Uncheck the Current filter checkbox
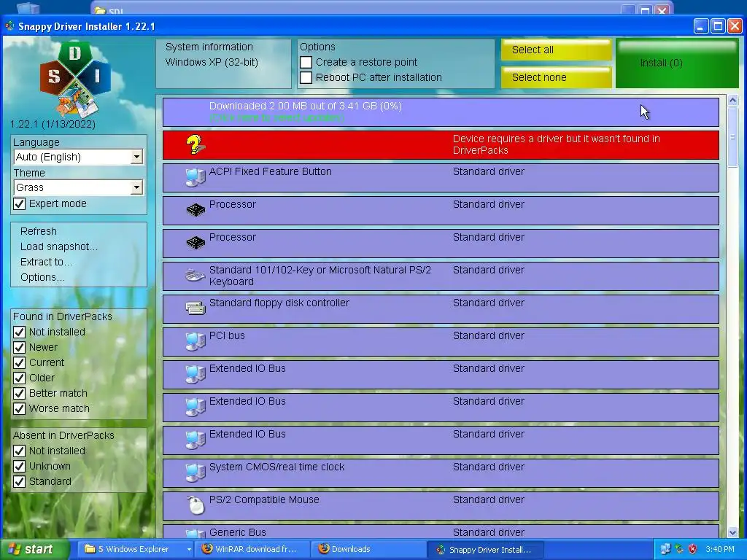 20,363
